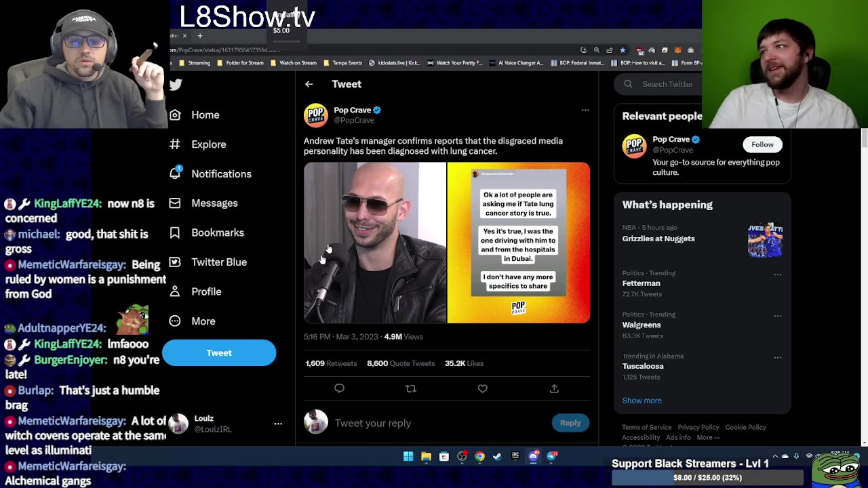Open the Tampa Events bookmark folder
Image resolution: width=868 pixels, height=488 pixels.
342,63
